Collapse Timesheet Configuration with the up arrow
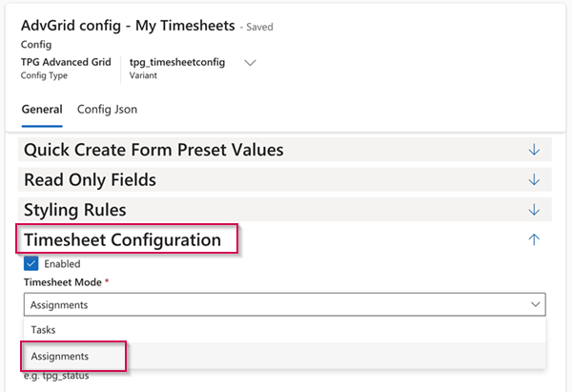The width and height of the screenshot is (572, 392). (534, 240)
